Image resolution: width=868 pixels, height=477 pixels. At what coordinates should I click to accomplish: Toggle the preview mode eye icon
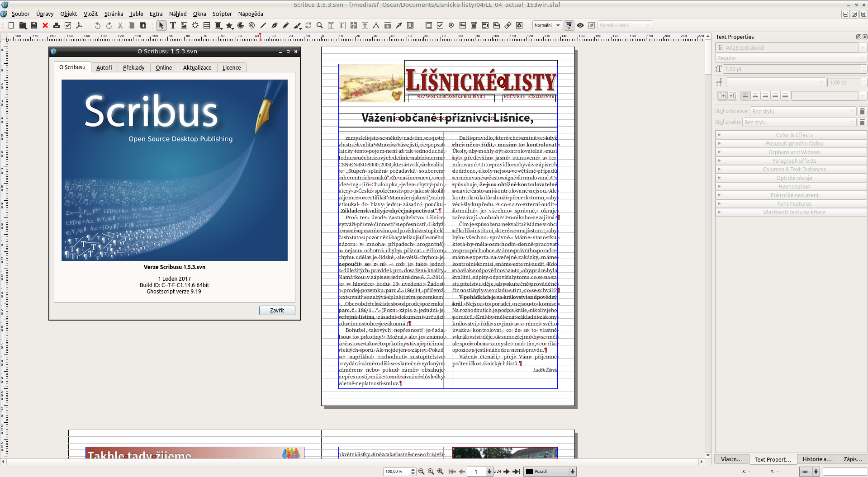pyautogui.click(x=580, y=25)
